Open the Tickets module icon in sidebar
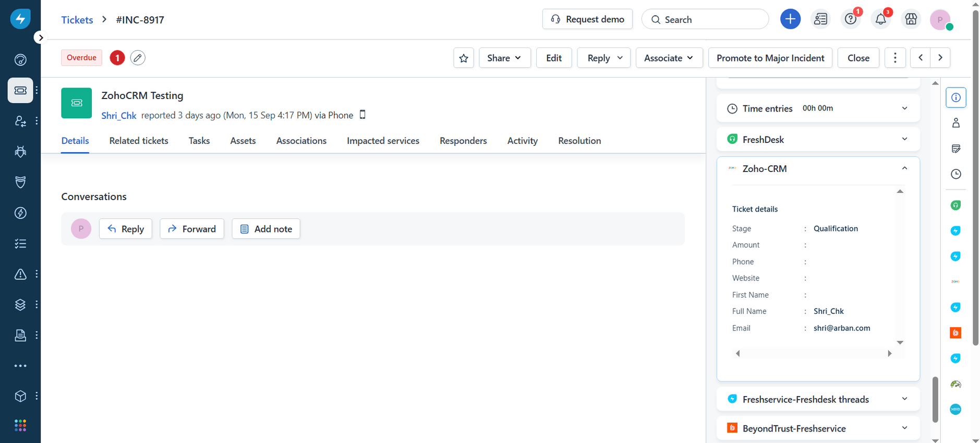This screenshot has height=443, width=980. coord(20,90)
